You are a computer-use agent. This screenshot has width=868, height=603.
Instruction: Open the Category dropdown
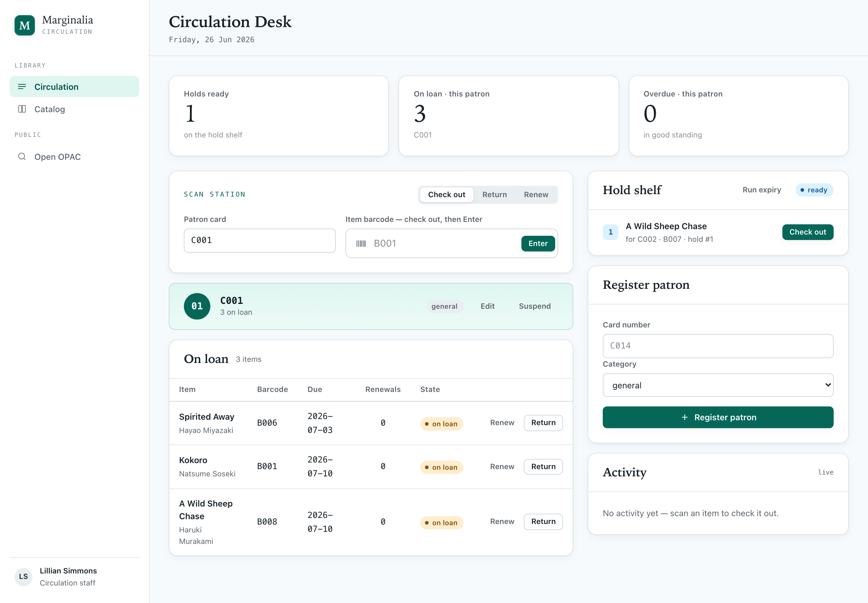click(x=718, y=385)
